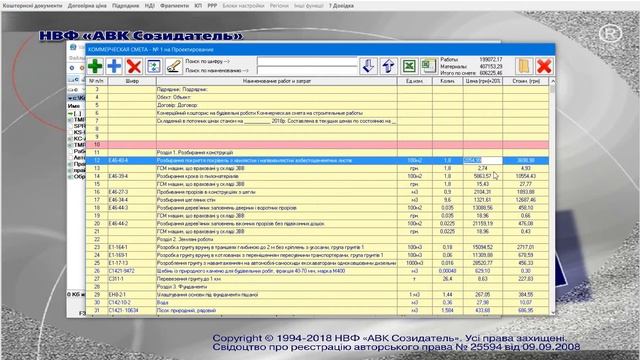The width and height of the screenshot is (640, 360).
Task: Click the blue-framed arrows icon beside delete
Action: point(154,66)
